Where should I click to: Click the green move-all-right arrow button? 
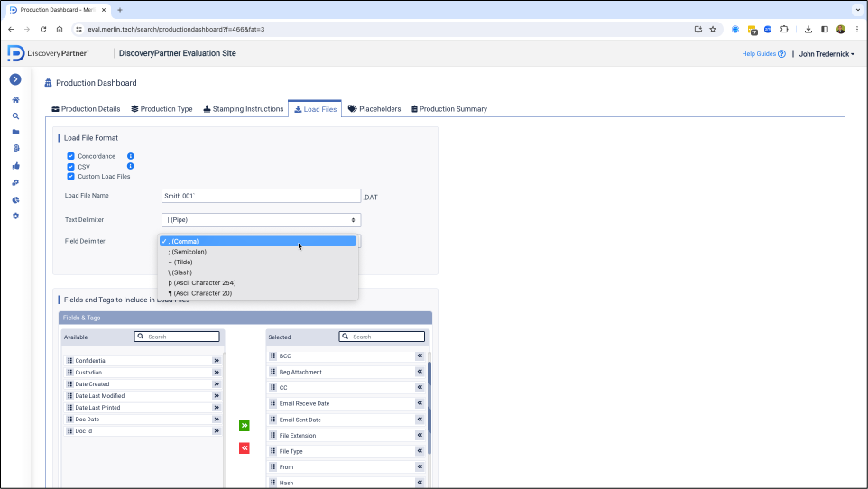tap(245, 425)
